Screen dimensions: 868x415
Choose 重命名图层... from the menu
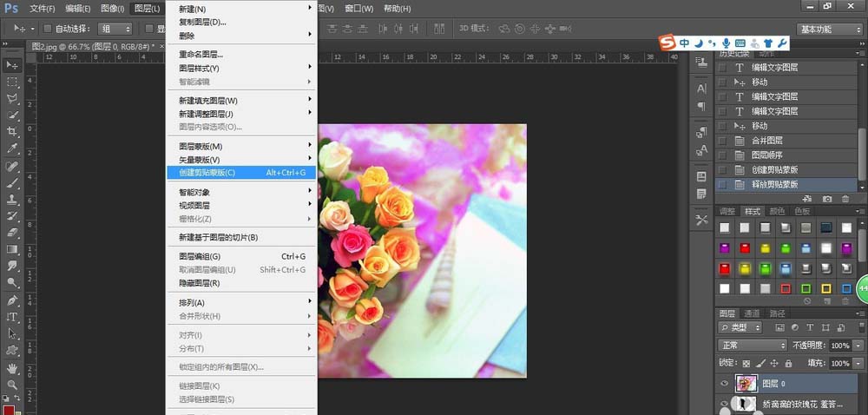pyautogui.click(x=242, y=55)
